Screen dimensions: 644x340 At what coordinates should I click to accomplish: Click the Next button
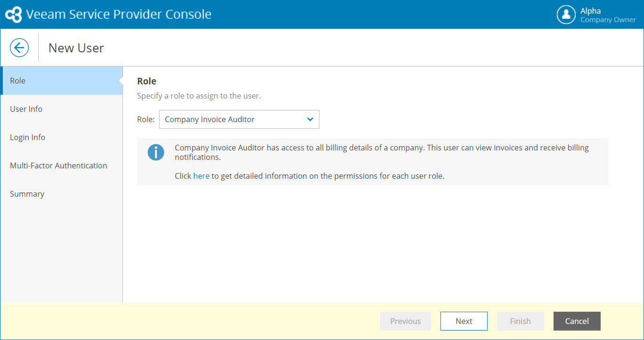(464, 321)
